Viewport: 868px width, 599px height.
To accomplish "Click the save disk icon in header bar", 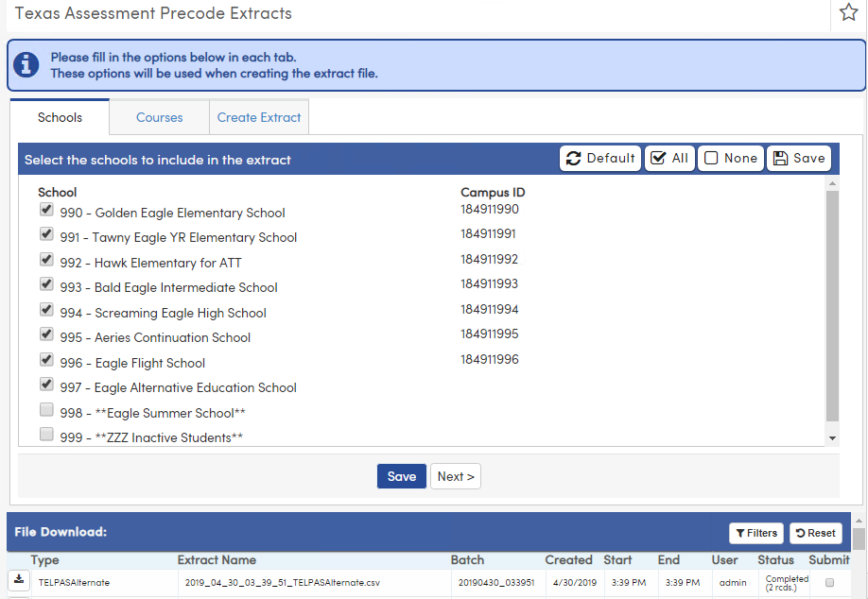I will pos(781,158).
